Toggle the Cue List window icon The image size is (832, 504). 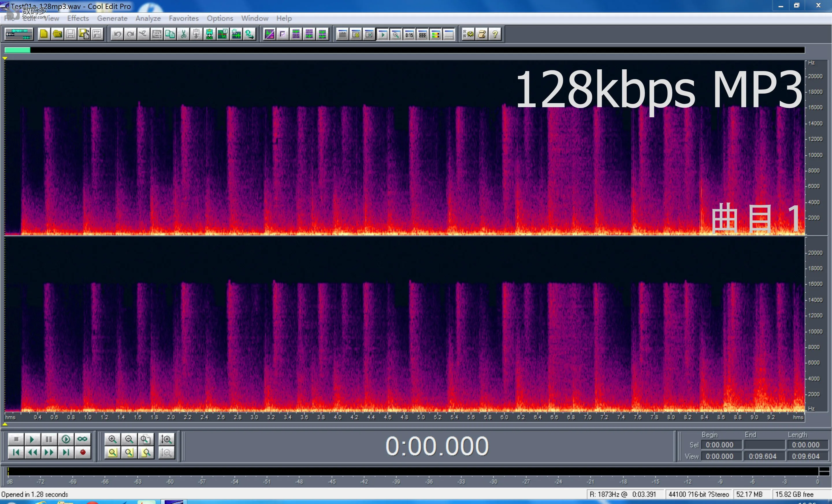pos(356,34)
